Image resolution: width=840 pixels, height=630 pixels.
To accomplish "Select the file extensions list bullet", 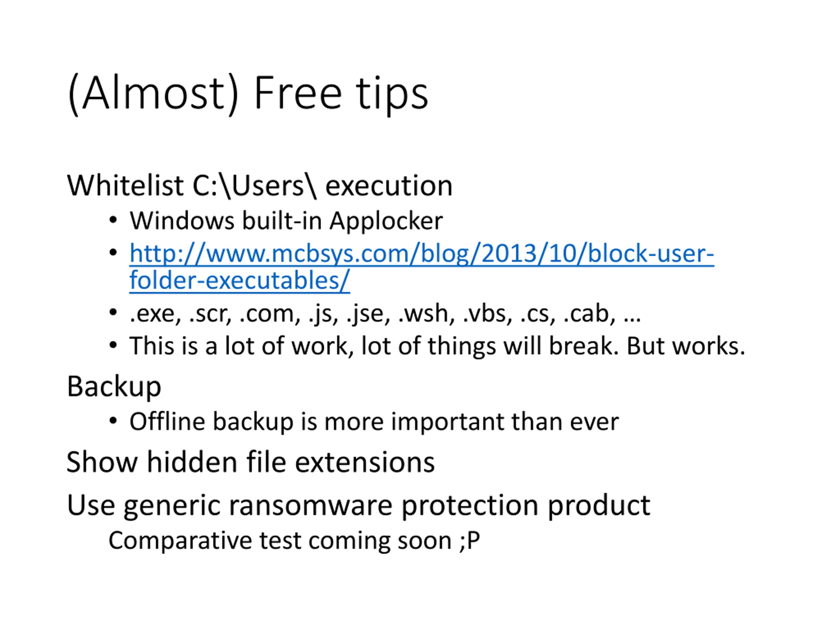I will pyautogui.click(x=385, y=313).
